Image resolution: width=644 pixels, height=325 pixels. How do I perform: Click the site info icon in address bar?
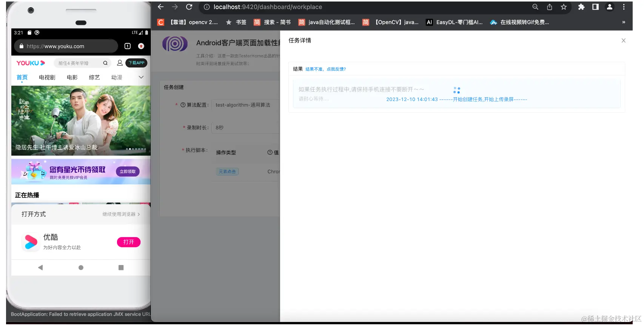(206, 7)
